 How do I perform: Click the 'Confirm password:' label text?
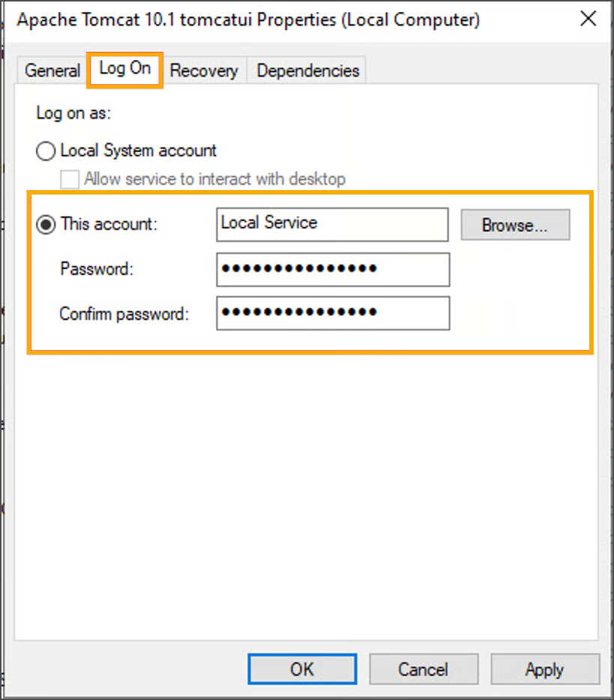[x=124, y=314]
